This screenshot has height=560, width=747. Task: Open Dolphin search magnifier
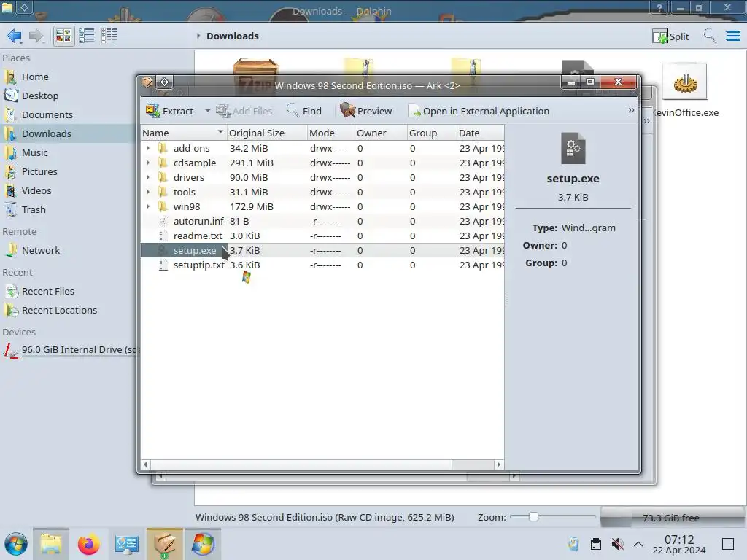[x=710, y=36]
